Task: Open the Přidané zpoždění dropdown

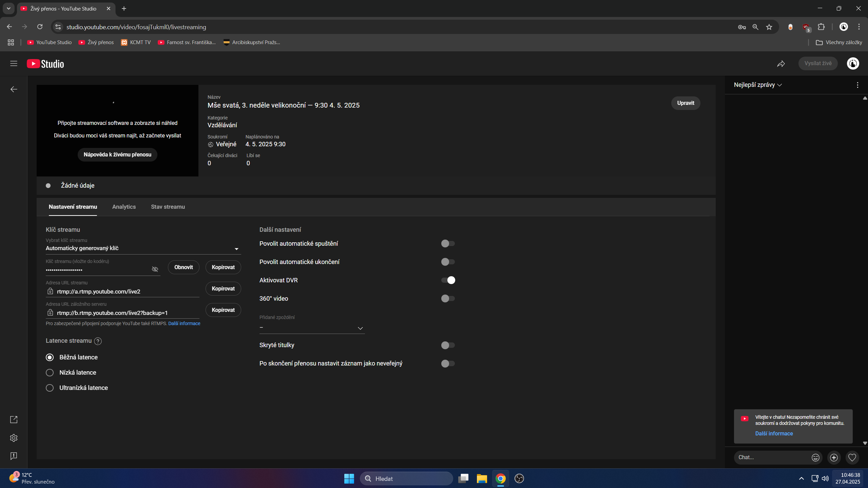Action: [311, 328]
